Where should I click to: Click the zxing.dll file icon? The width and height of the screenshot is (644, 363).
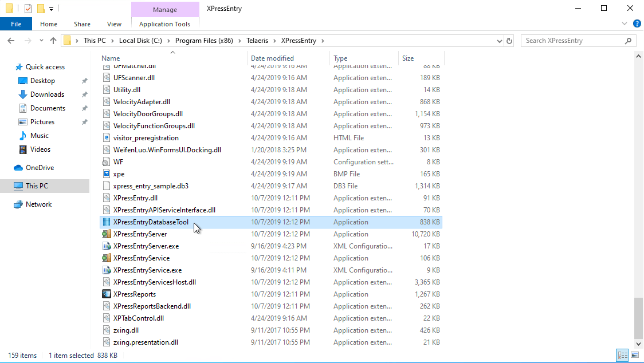tap(107, 330)
